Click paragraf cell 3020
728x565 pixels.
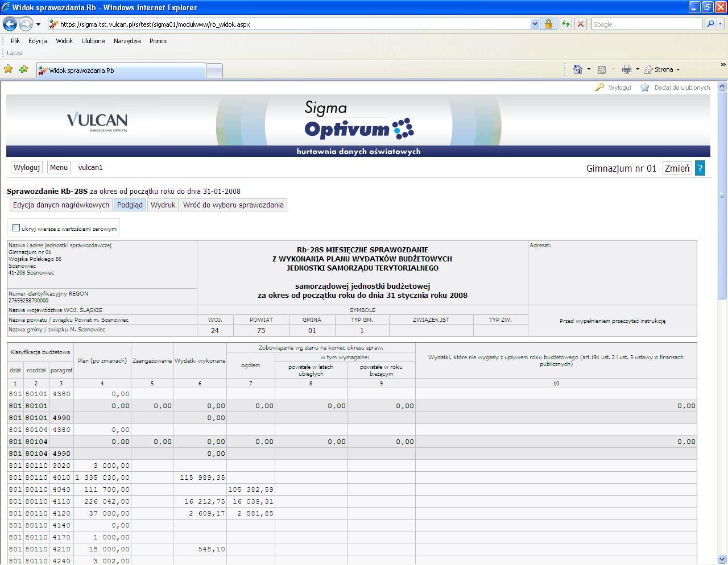(x=61, y=466)
